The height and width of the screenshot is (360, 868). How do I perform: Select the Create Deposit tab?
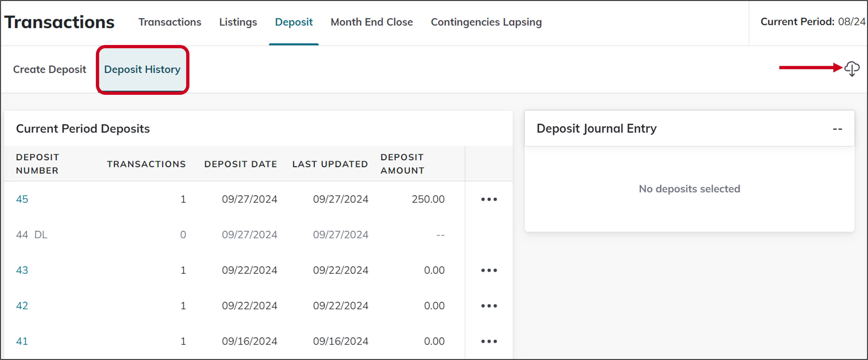coord(49,69)
